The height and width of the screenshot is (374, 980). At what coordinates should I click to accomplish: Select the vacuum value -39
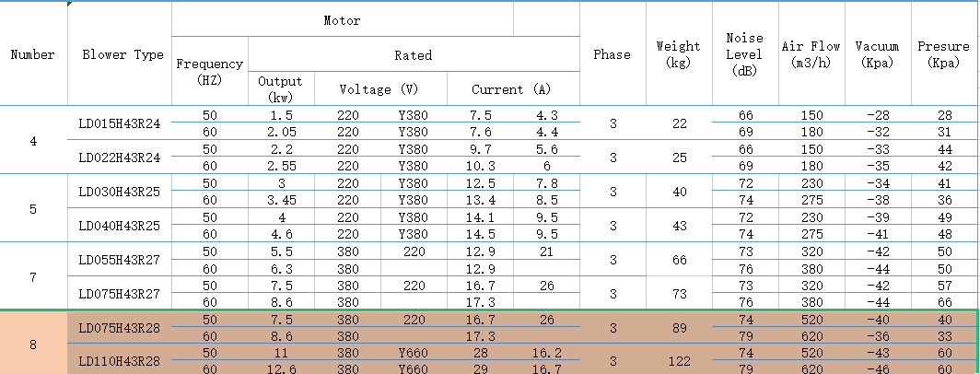pyautogui.click(x=878, y=217)
